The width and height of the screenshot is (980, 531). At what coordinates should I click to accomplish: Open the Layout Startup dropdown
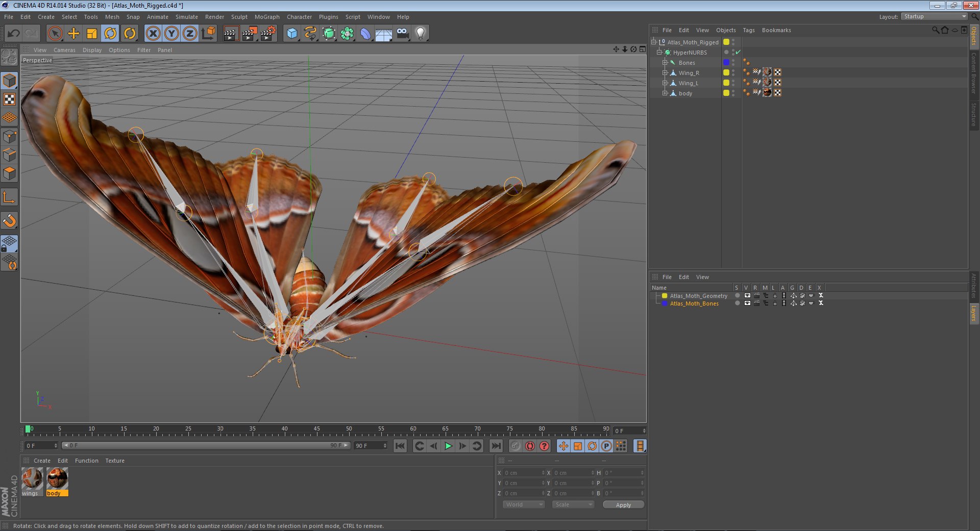(x=934, y=17)
